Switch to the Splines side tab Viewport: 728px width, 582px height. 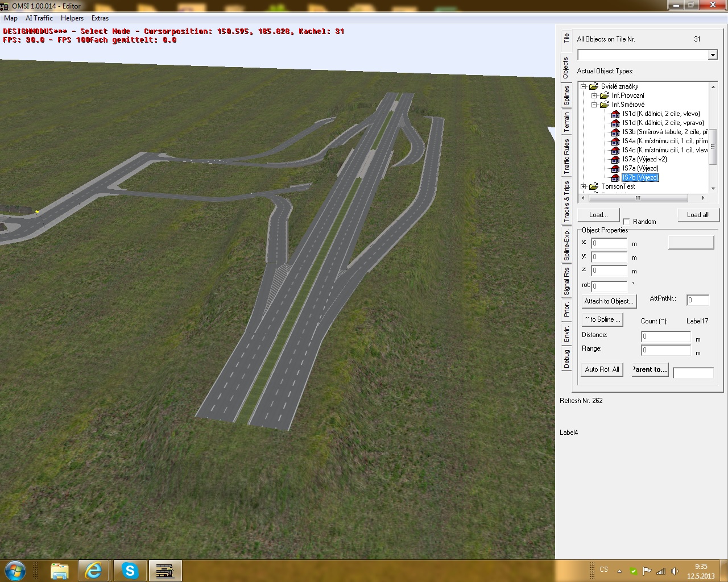click(x=566, y=96)
